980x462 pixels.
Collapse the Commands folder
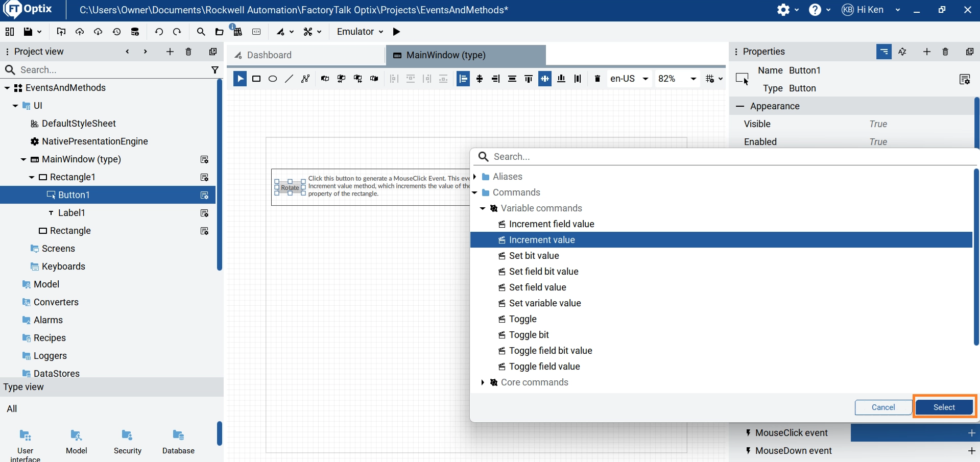(x=475, y=192)
